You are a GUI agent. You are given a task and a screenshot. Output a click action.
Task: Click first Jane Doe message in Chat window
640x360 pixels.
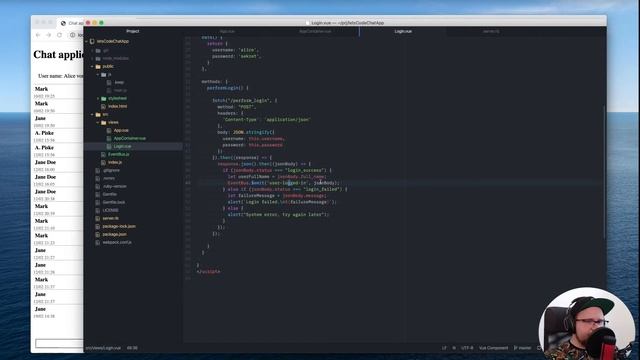(45, 162)
